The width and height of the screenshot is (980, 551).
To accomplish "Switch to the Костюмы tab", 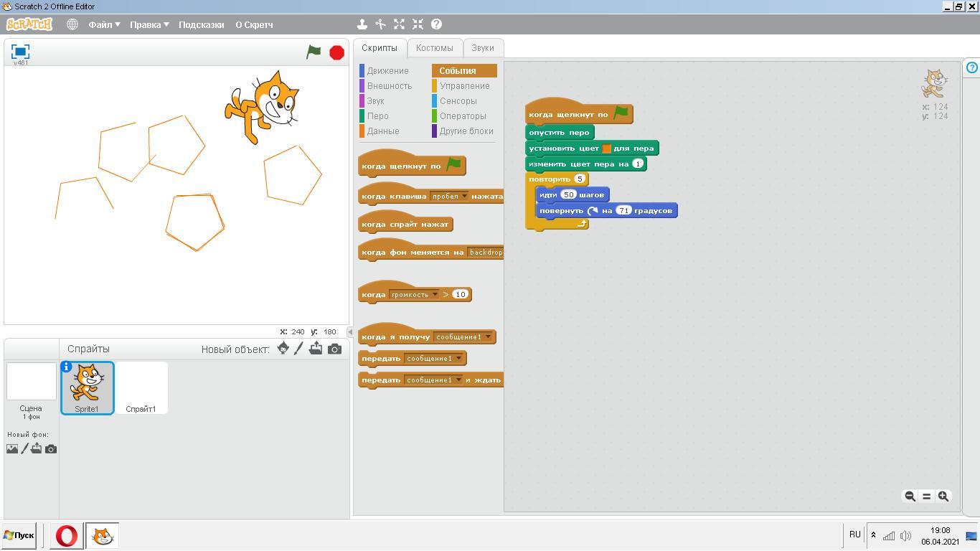I will click(x=434, y=48).
